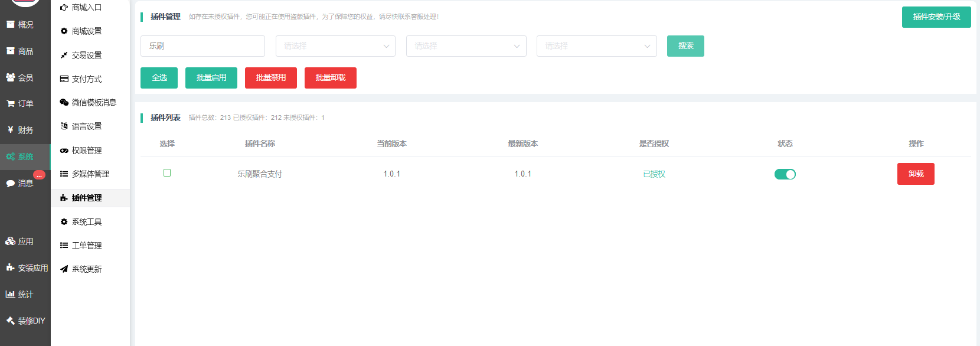This screenshot has height=346, width=980.
Task: Open the 应用 apps cubes icon
Action: [x=11, y=241]
